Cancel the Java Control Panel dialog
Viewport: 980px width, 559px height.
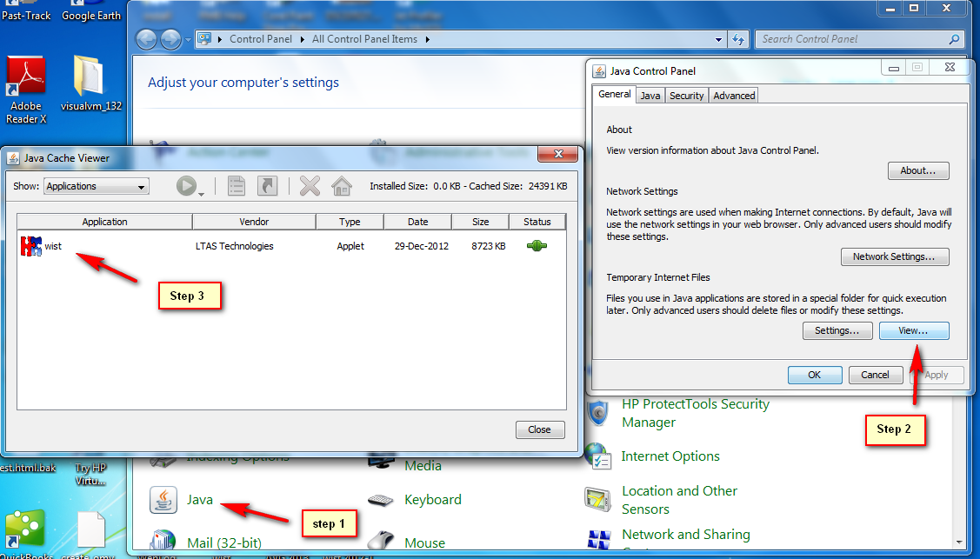[875, 375]
